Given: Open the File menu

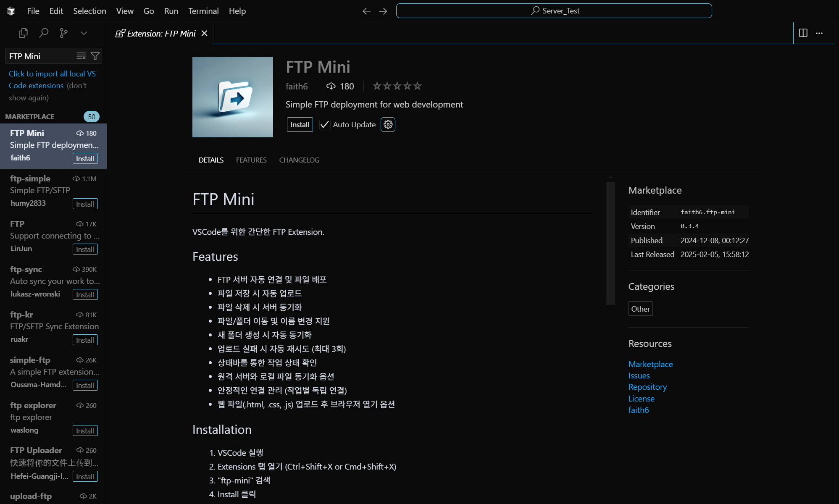Looking at the screenshot, I should coord(33,11).
